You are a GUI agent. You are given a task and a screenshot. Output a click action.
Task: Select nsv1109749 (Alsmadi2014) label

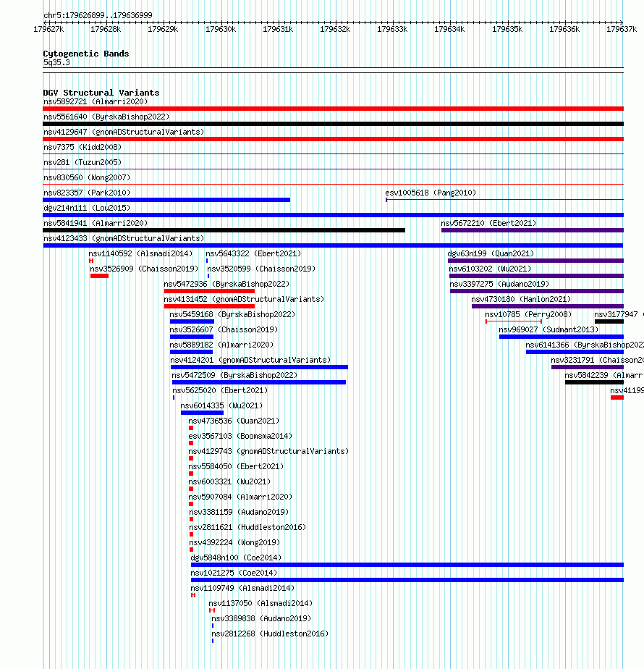click(x=242, y=589)
